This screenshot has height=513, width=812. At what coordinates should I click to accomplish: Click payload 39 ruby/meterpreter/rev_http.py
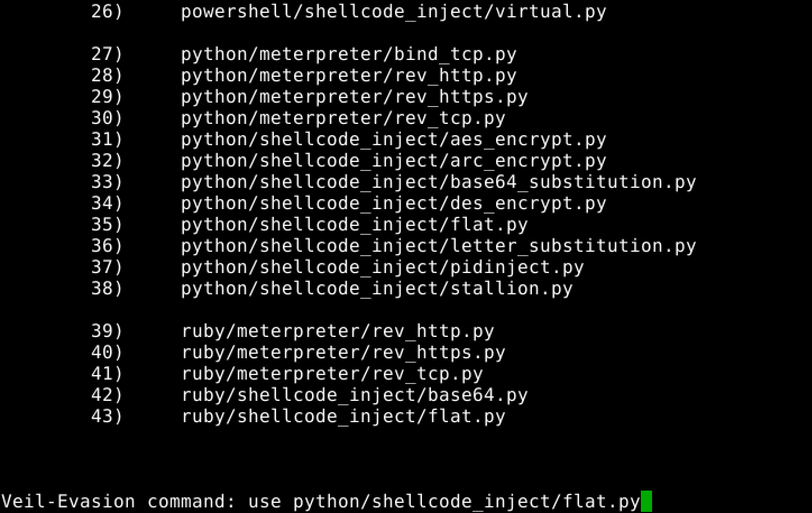[337, 331]
